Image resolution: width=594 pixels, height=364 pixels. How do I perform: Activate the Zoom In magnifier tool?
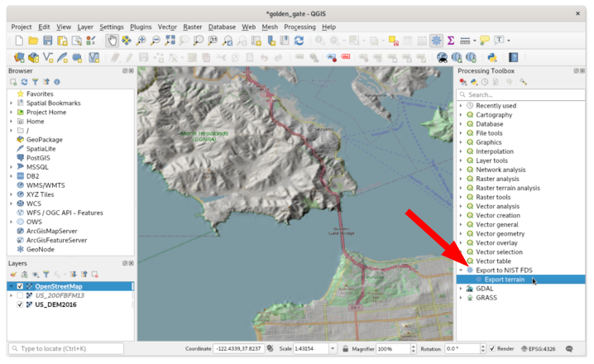pyautogui.click(x=141, y=41)
